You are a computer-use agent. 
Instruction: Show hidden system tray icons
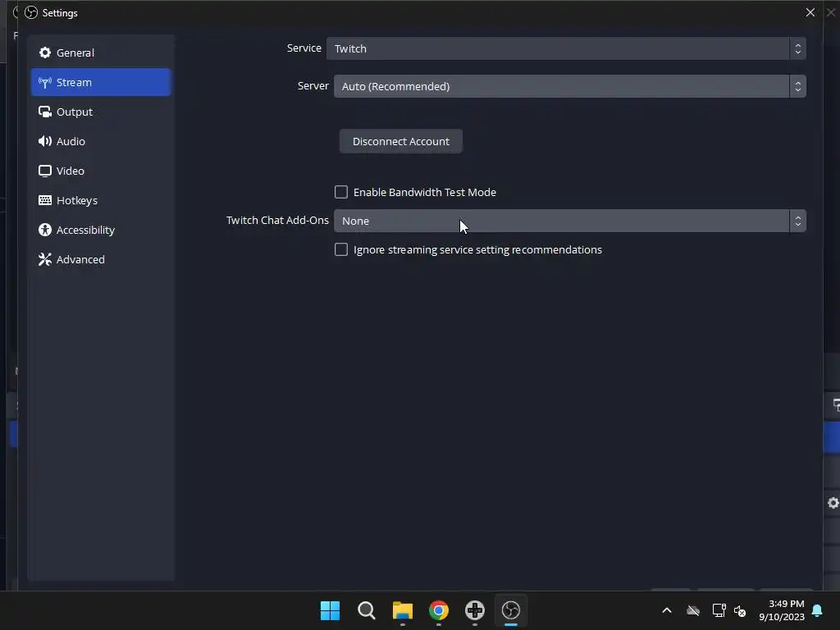[667, 610]
